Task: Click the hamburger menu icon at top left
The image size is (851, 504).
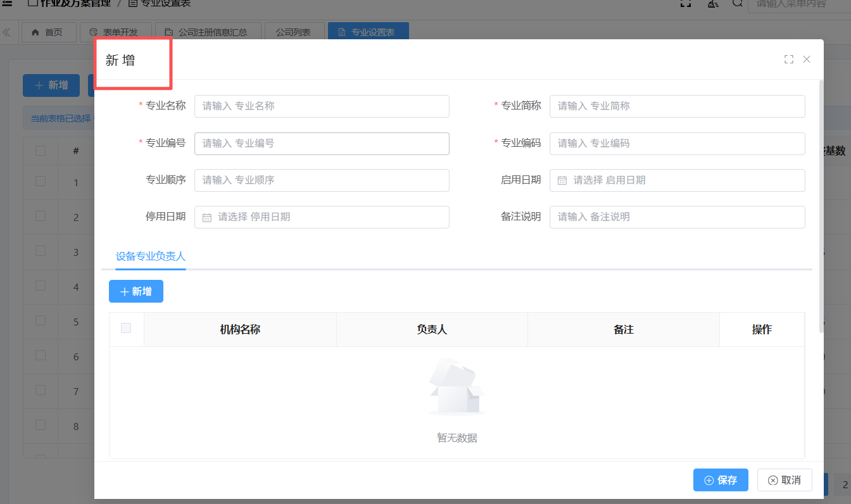Action: (7, 3)
